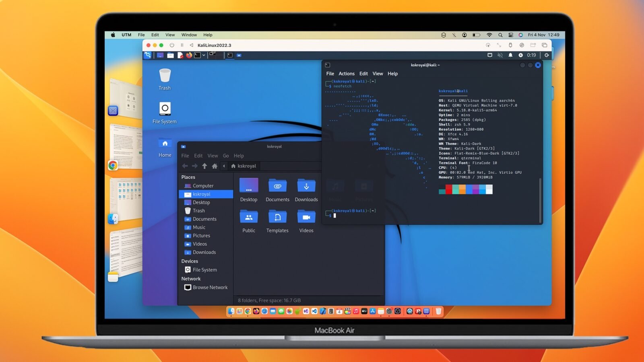Viewport: 644px width, 362px height.
Task: Select kskroyal in the Places sidebar
Action: 206,194
